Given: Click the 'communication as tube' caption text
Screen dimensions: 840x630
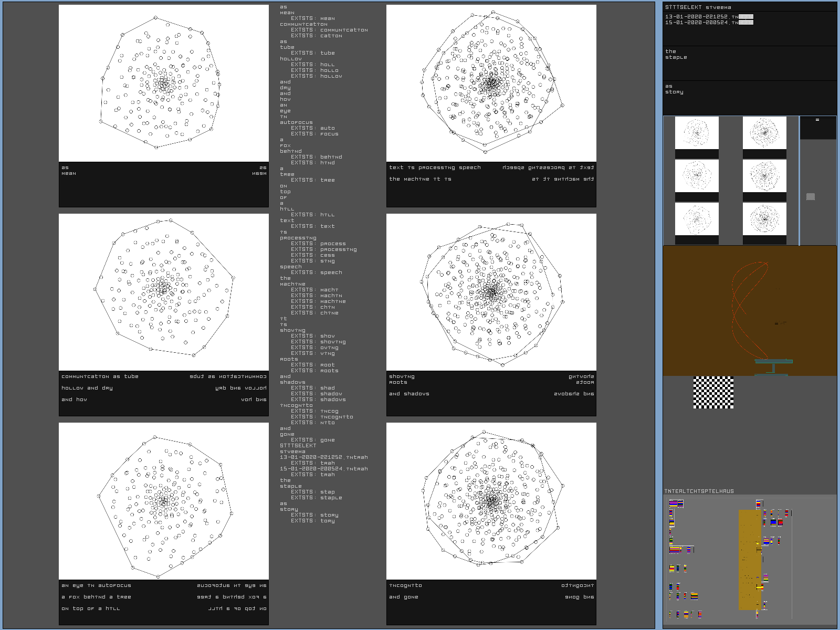Looking at the screenshot, I should tap(100, 376).
